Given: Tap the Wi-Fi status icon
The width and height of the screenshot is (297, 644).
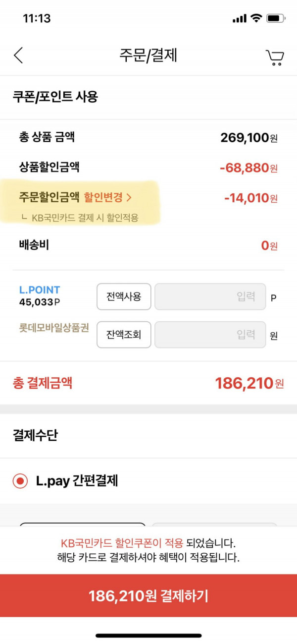Looking at the screenshot, I should (256, 18).
